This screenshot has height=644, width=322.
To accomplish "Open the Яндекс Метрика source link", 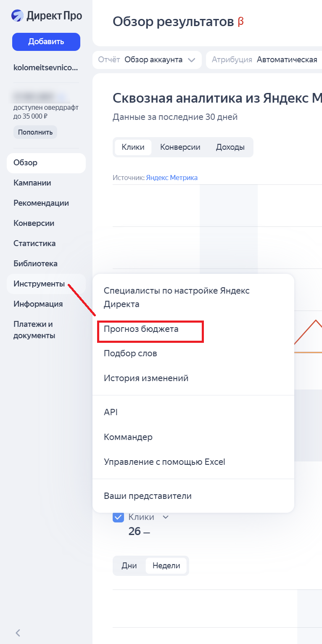I will coord(172,178).
